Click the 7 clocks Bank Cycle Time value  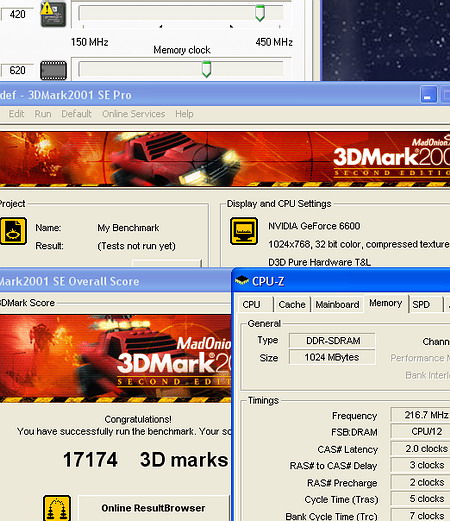click(x=420, y=515)
